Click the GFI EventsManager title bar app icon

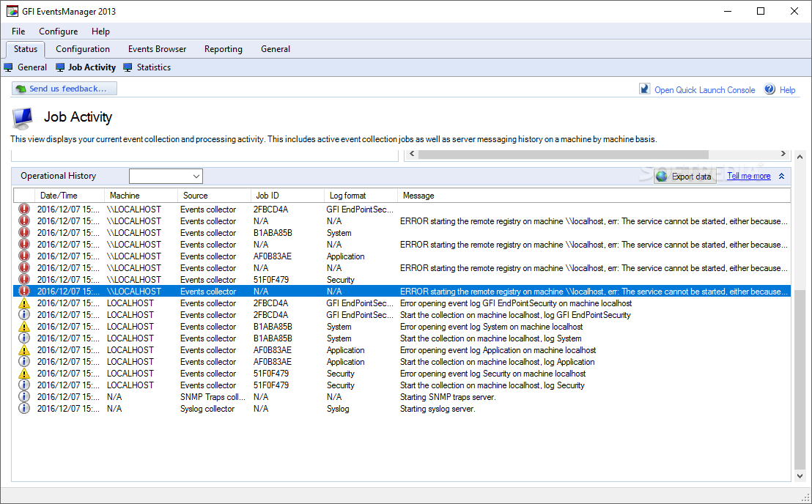(12, 11)
